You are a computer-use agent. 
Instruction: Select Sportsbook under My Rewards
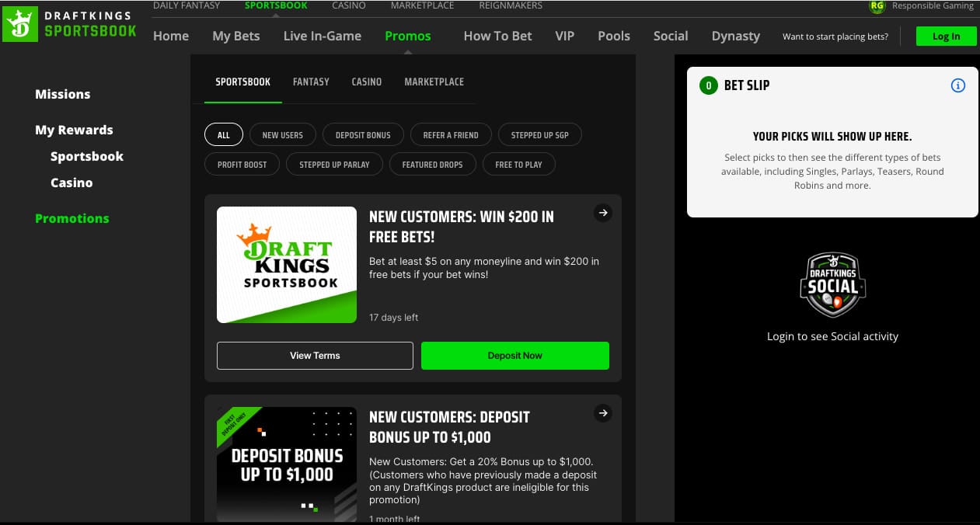point(87,156)
